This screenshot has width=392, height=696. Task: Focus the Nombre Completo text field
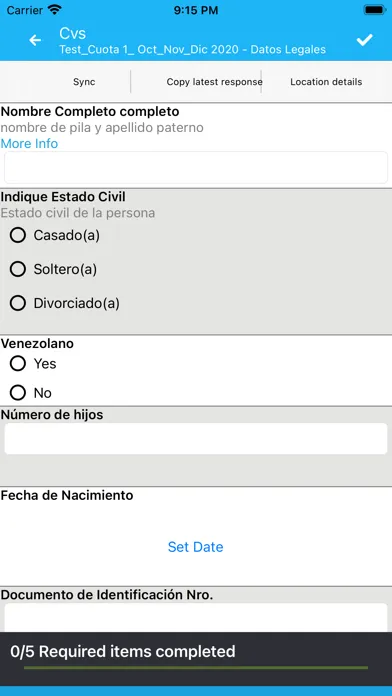(x=196, y=167)
